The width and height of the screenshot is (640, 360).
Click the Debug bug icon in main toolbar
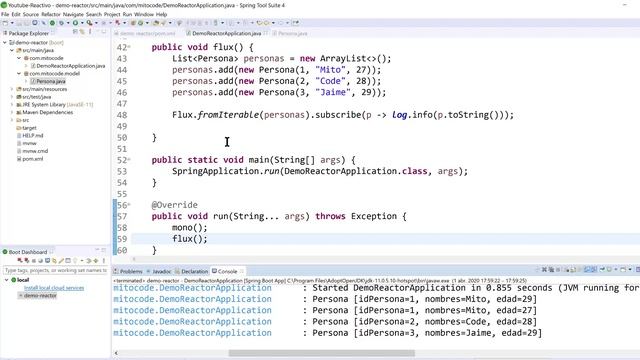[x=62, y=23]
